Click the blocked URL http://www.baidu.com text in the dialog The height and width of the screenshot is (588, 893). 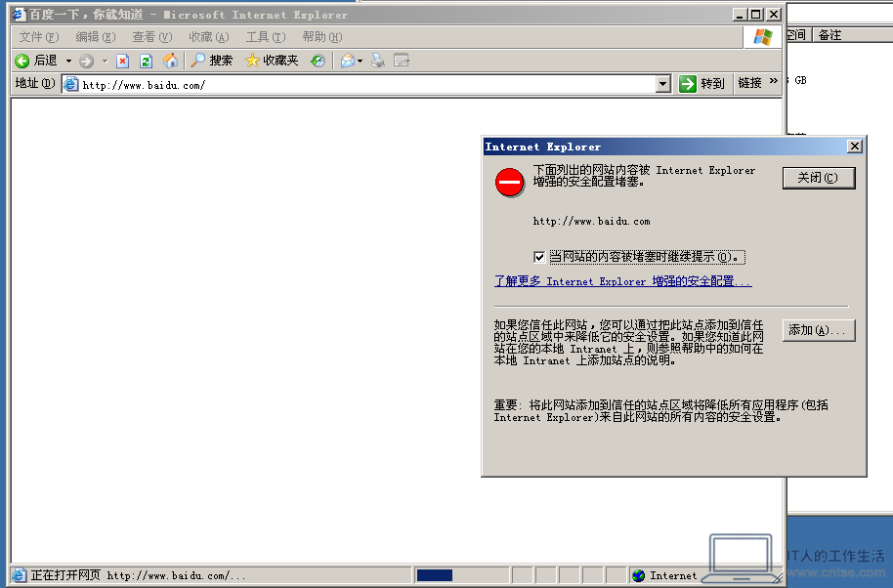(x=591, y=222)
